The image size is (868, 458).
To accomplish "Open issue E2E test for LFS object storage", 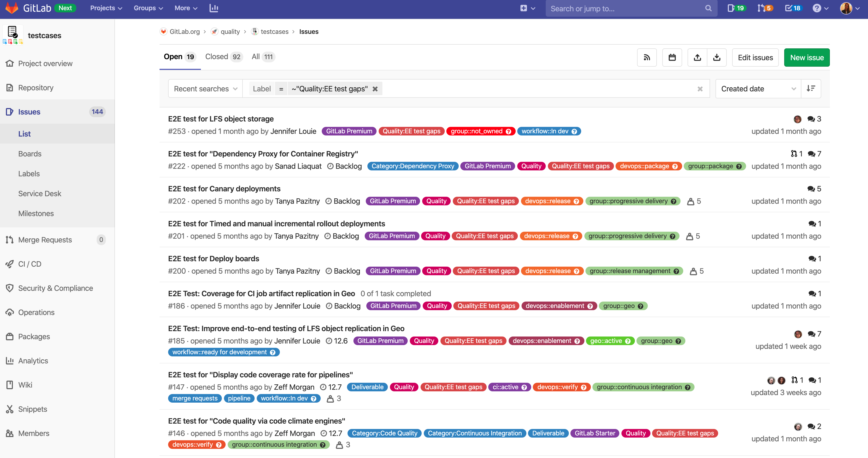I will click(x=221, y=119).
